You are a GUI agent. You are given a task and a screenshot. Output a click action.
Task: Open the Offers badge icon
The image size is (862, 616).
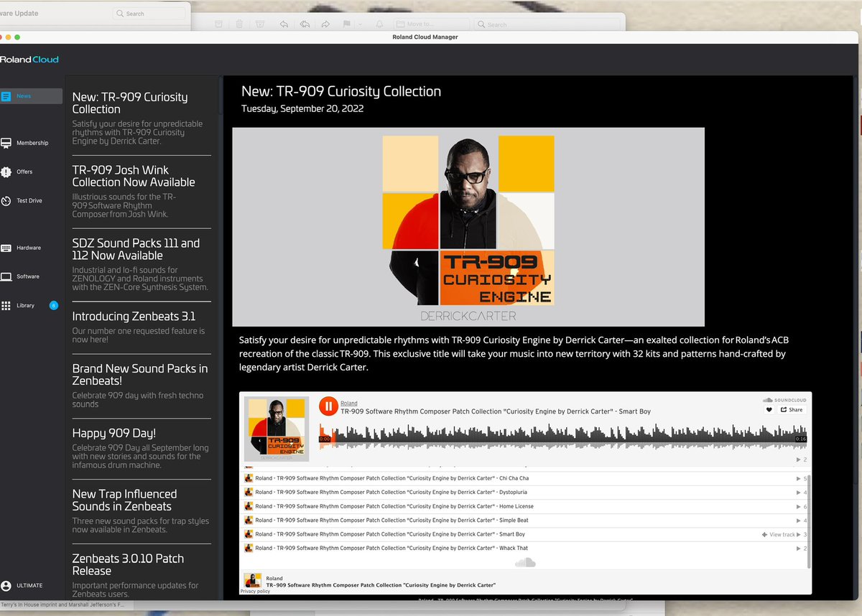coord(6,172)
